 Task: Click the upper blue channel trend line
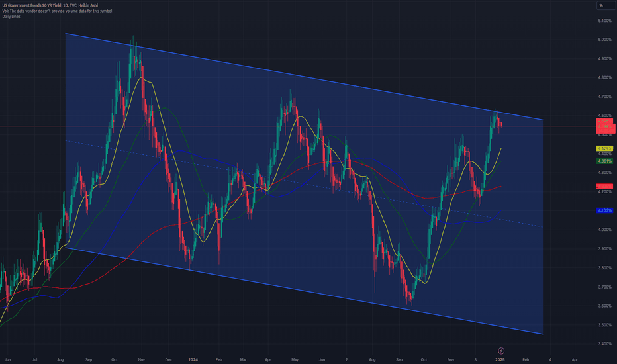point(304,77)
